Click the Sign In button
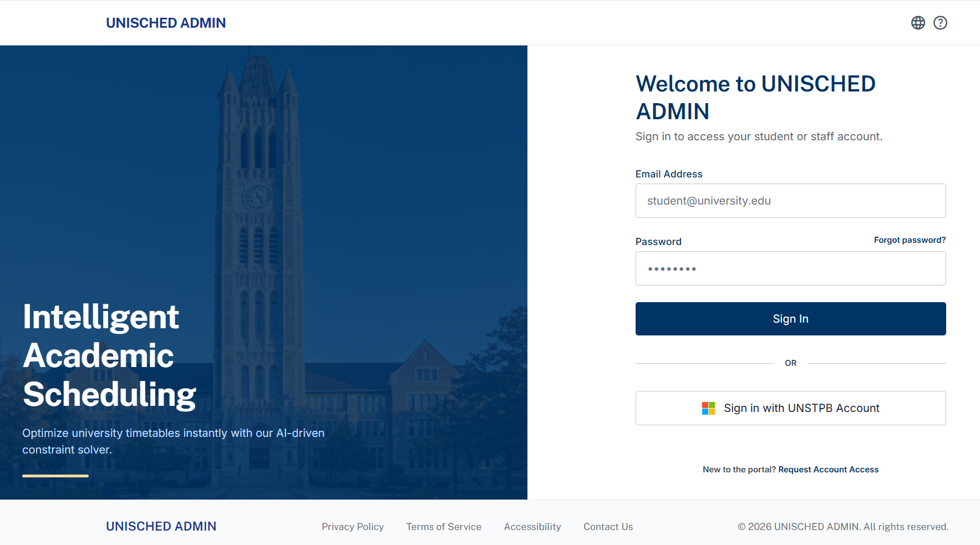The width and height of the screenshot is (980, 545). coord(790,319)
